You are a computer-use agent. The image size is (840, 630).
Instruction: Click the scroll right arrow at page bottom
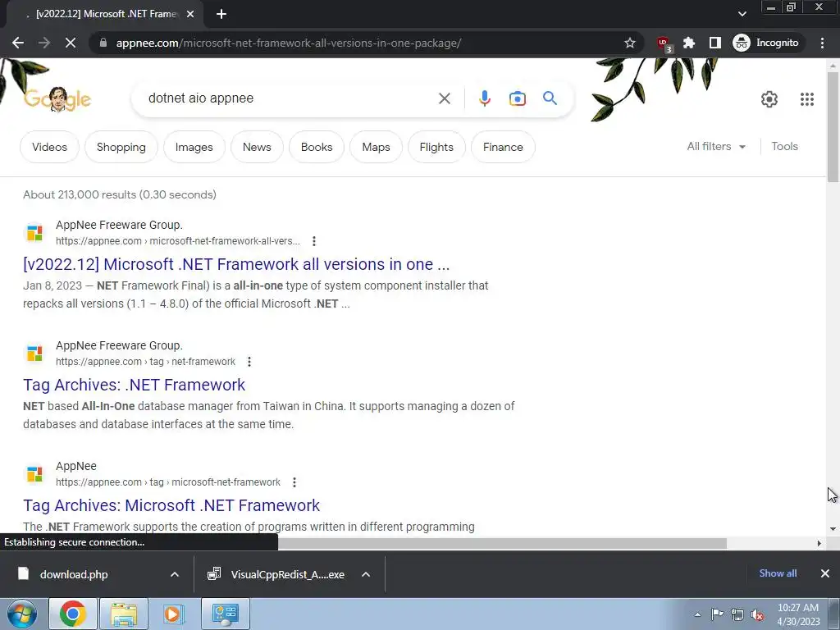point(819,543)
